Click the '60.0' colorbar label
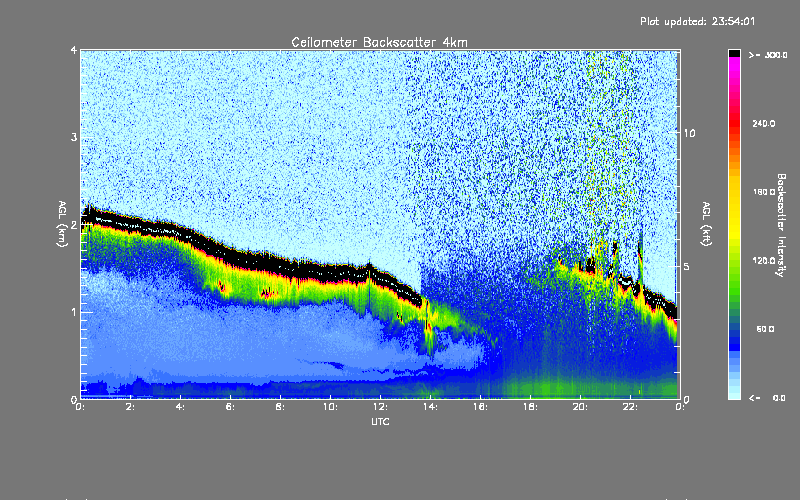 coord(765,329)
